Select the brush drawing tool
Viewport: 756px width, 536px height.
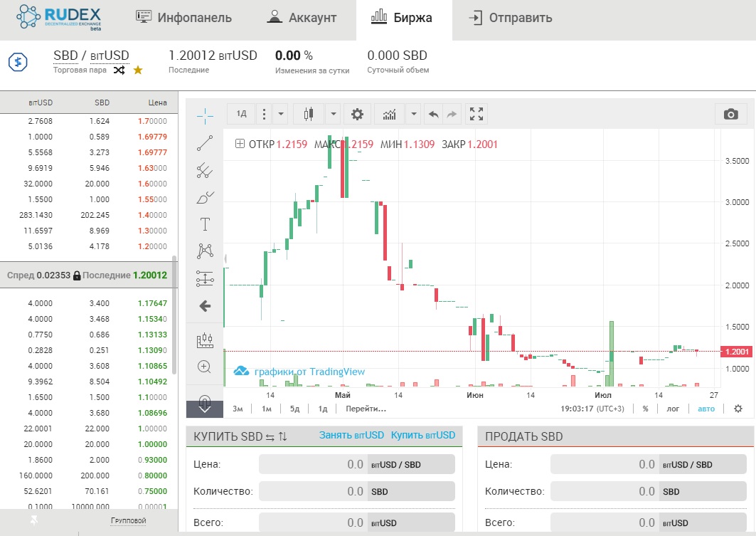pyautogui.click(x=205, y=197)
